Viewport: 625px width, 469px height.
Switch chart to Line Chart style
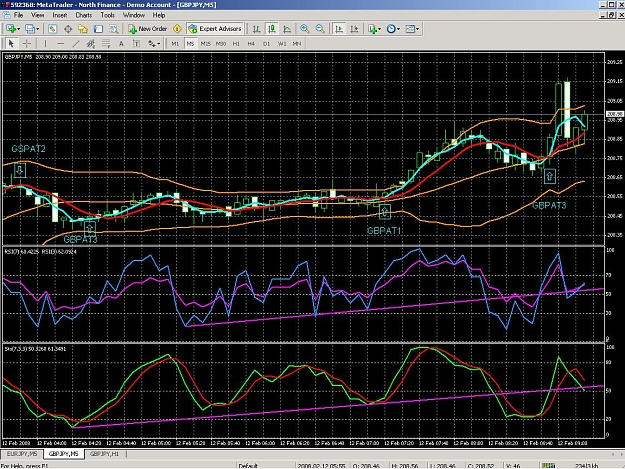point(287,29)
